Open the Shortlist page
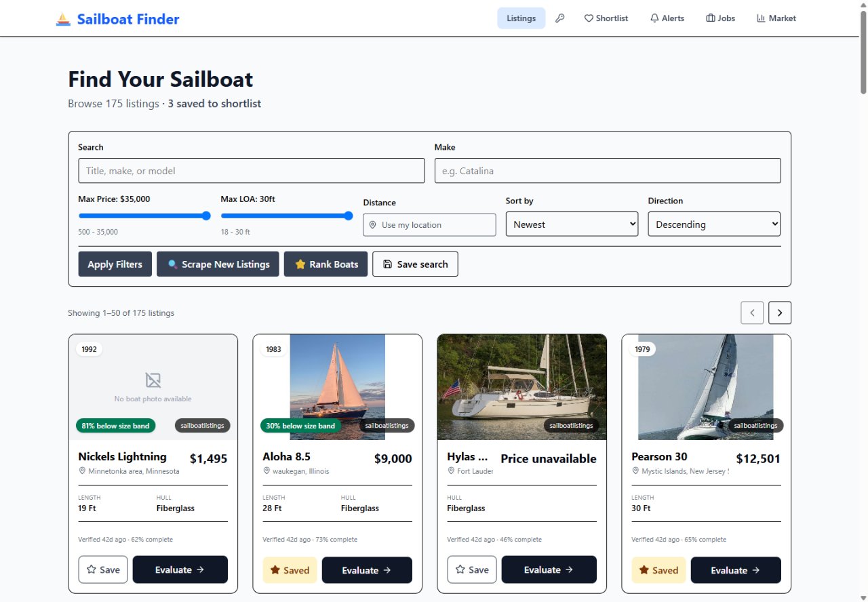This screenshot has height=602, width=868. pos(606,18)
